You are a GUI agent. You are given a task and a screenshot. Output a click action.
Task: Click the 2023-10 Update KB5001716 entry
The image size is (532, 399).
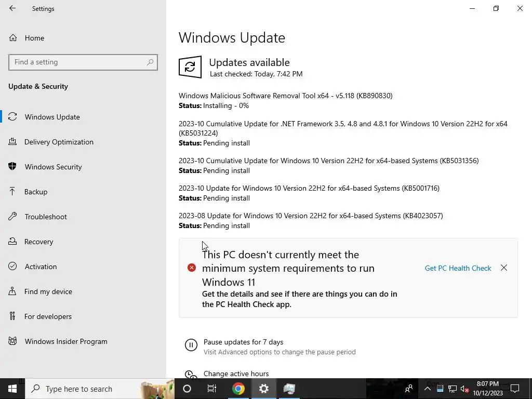(309, 188)
